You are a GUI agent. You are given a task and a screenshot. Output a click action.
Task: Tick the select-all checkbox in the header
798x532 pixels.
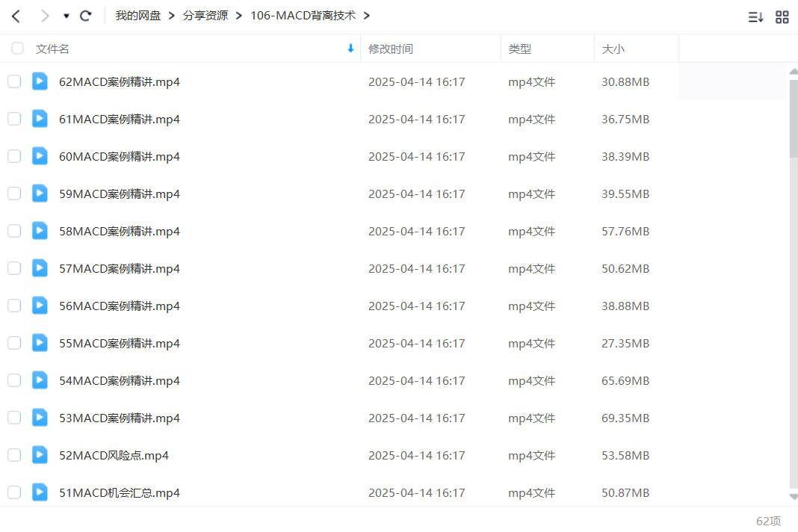(x=17, y=49)
